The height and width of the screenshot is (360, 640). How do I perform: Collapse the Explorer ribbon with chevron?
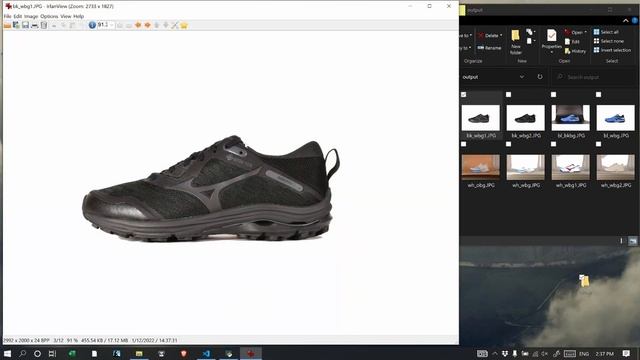tap(626, 20)
